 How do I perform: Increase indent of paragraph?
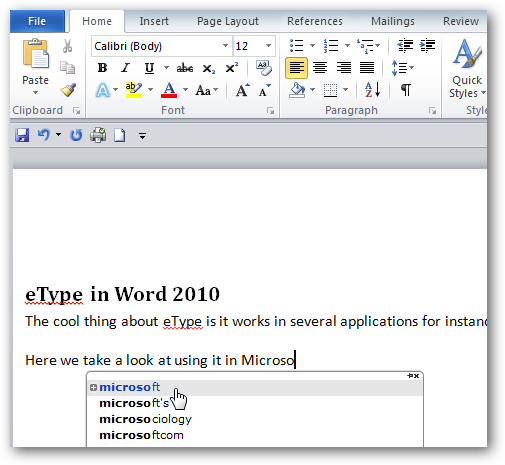427,45
